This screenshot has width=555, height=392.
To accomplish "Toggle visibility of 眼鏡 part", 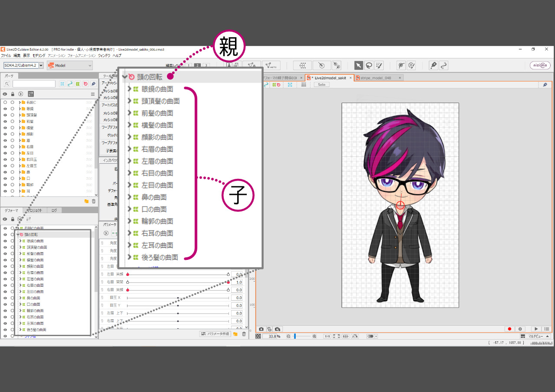I will [5, 109].
